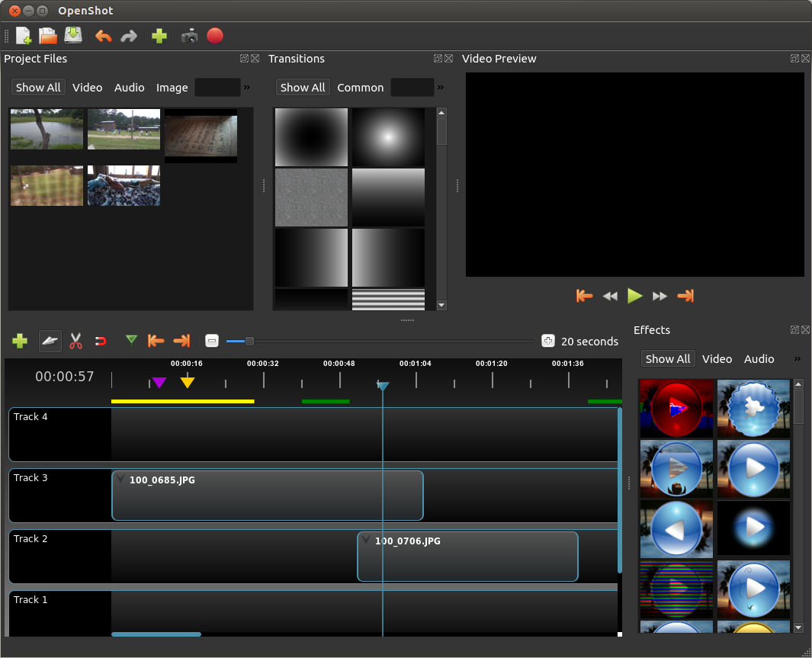The width and height of the screenshot is (812, 658).
Task: Toggle the arrow selection tool in timeline
Action: click(x=50, y=341)
